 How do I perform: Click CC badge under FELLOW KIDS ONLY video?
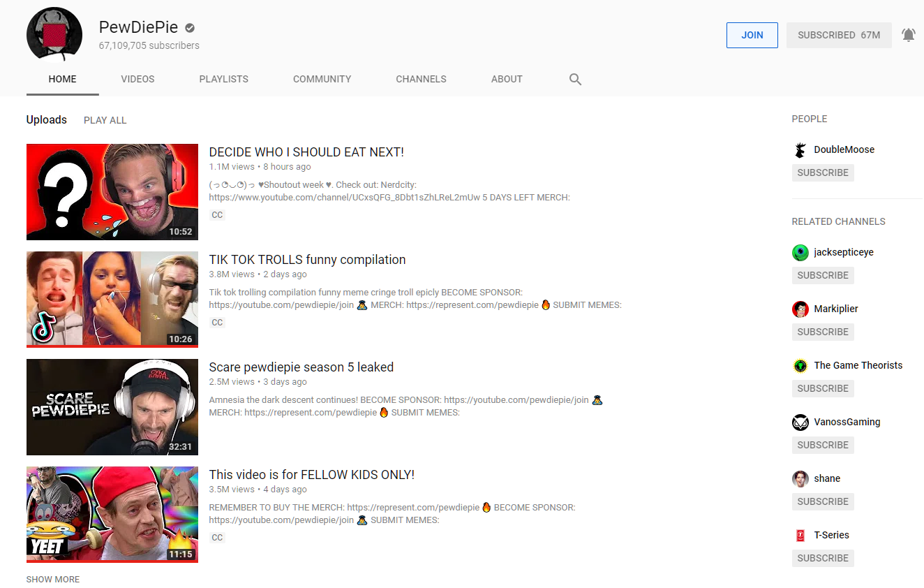pos(217,538)
